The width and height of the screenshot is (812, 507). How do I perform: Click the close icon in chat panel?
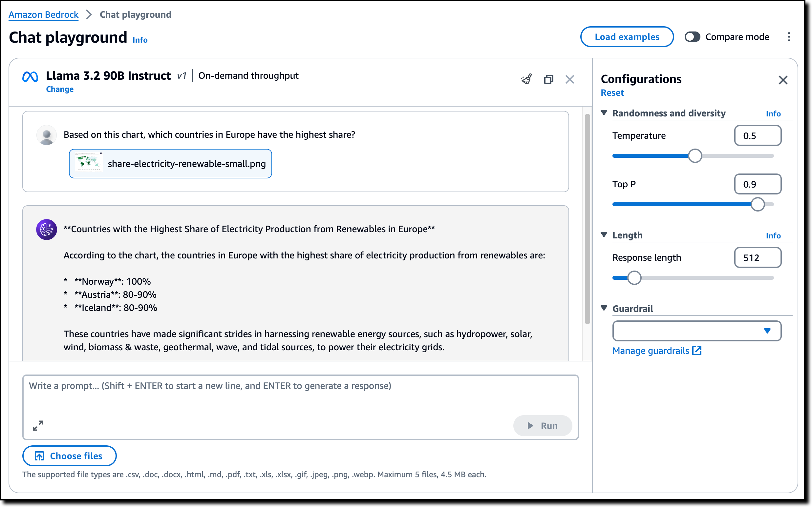pyautogui.click(x=569, y=78)
